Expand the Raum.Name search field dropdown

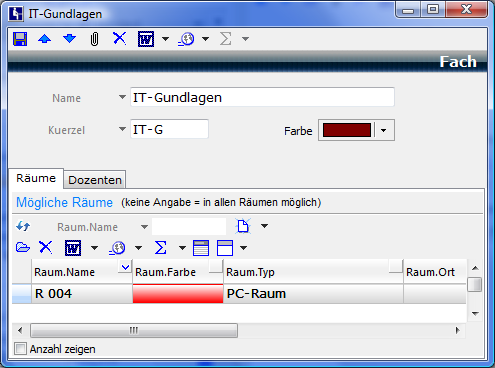144,227
